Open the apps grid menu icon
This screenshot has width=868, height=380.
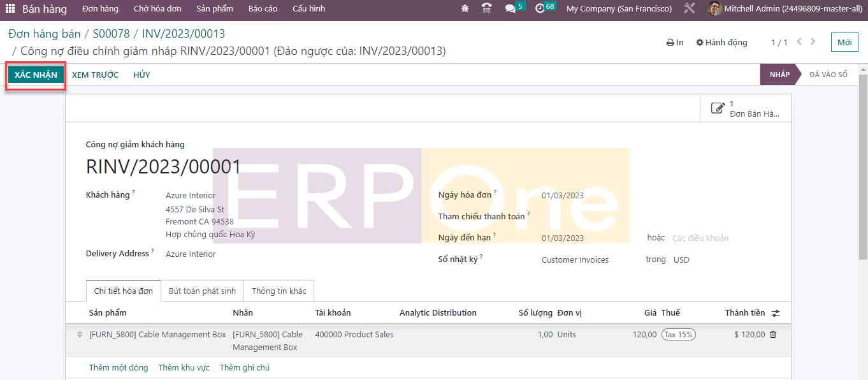[10, 9]
